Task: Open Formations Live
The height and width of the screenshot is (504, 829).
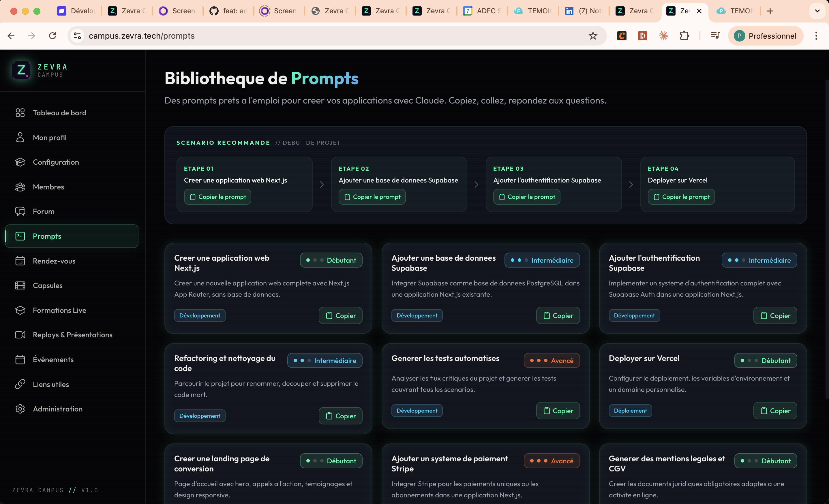Action: (x=59, y=310)
